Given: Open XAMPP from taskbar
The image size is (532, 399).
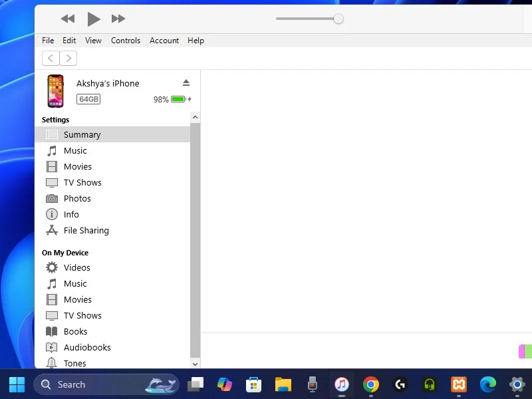Looking at the screenshot, I should coord(459,384).
